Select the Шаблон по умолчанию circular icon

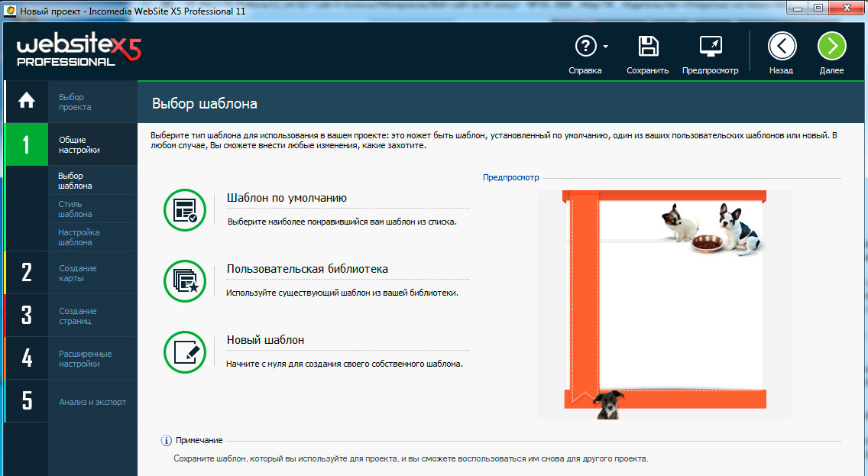(x=185, y=210)
